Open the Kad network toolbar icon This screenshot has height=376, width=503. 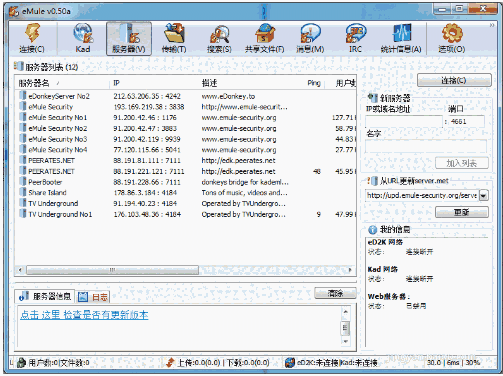point(83,33)
